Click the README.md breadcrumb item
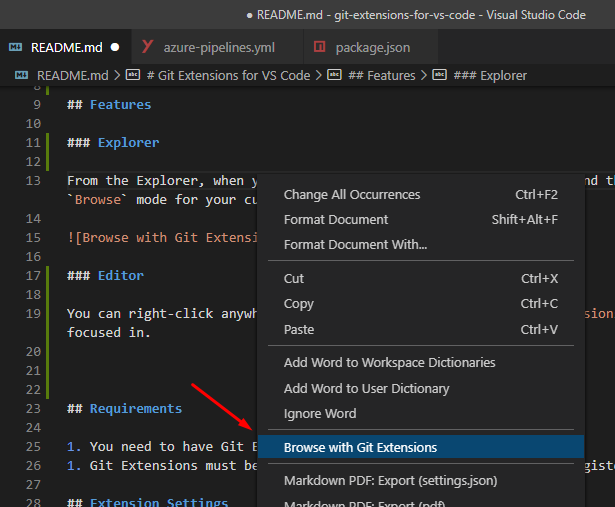This screenshot has height=507, width=615. [73, 75]
